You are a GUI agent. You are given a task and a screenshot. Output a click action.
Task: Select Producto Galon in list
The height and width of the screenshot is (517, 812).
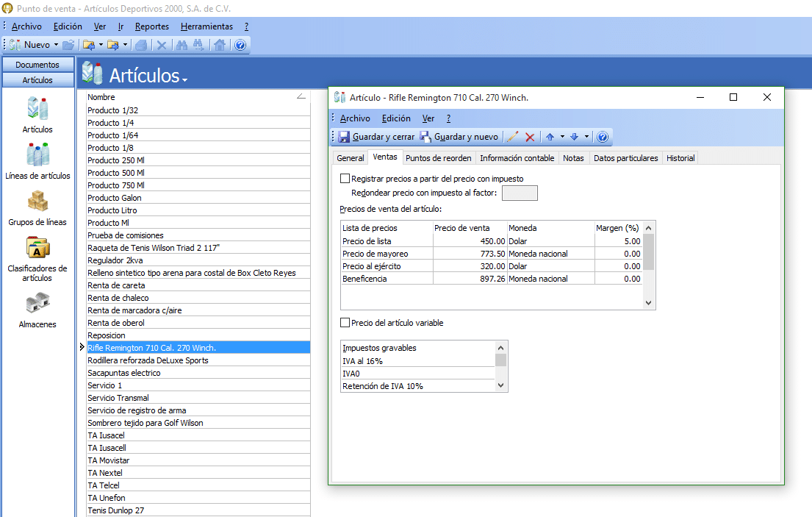pyautogui.click(x=198, y=198)
